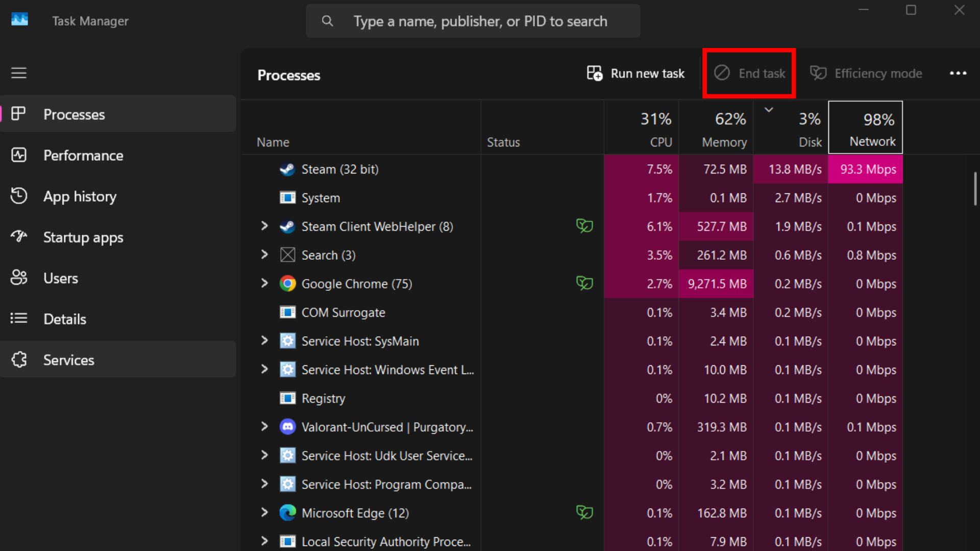Open the Users tab
The image size is (980, 551).
tap(118, 278)
